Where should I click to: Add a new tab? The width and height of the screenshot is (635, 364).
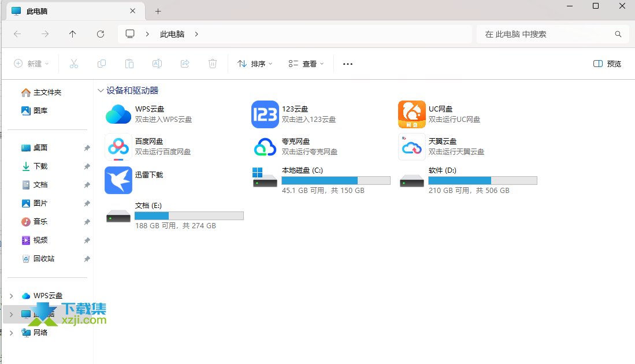coord(158,12)
